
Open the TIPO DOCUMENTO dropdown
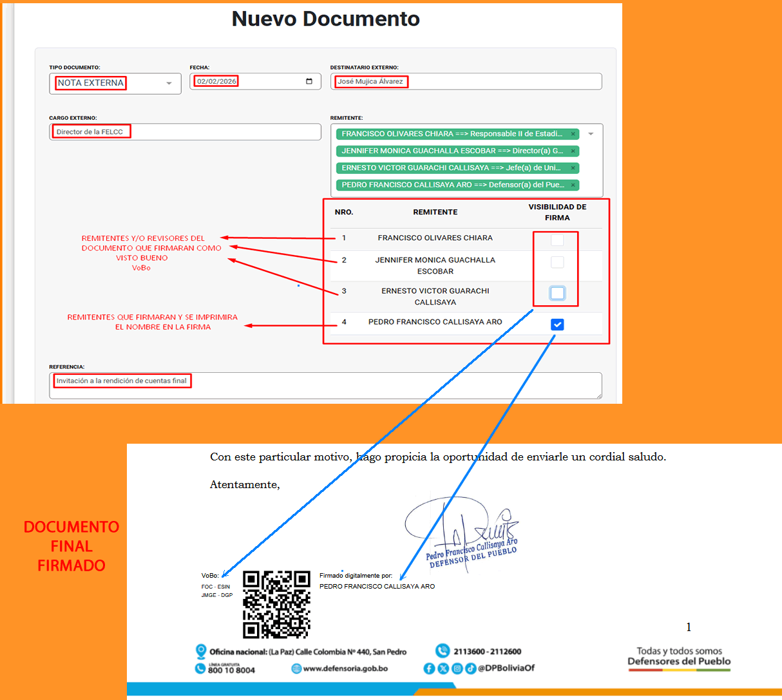coord(115,83)
